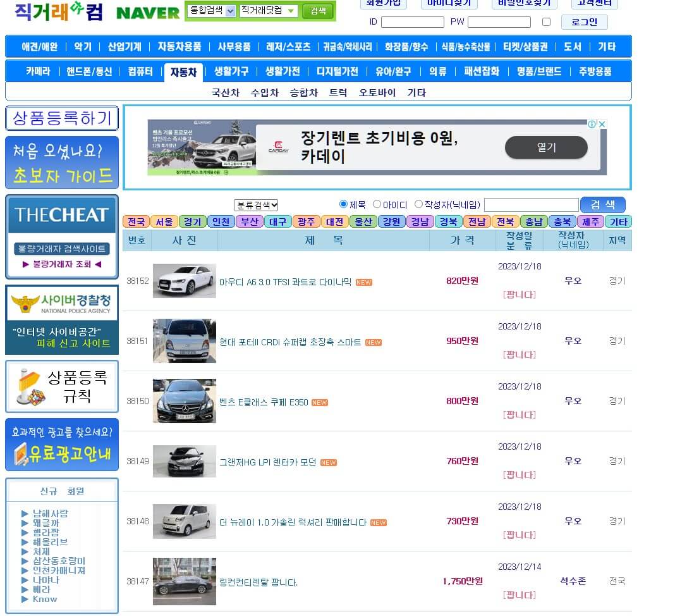Open the 생활가전 category
The image size is (675, 616).
[x=283, y=71]
